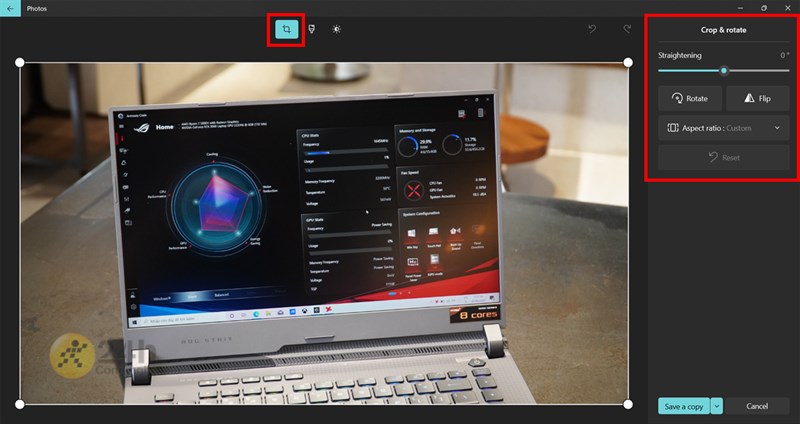The height and width of the screenshot is (424, 800).
Task: Open the Save a copy dropdown arrow
Action: [716, 406]
